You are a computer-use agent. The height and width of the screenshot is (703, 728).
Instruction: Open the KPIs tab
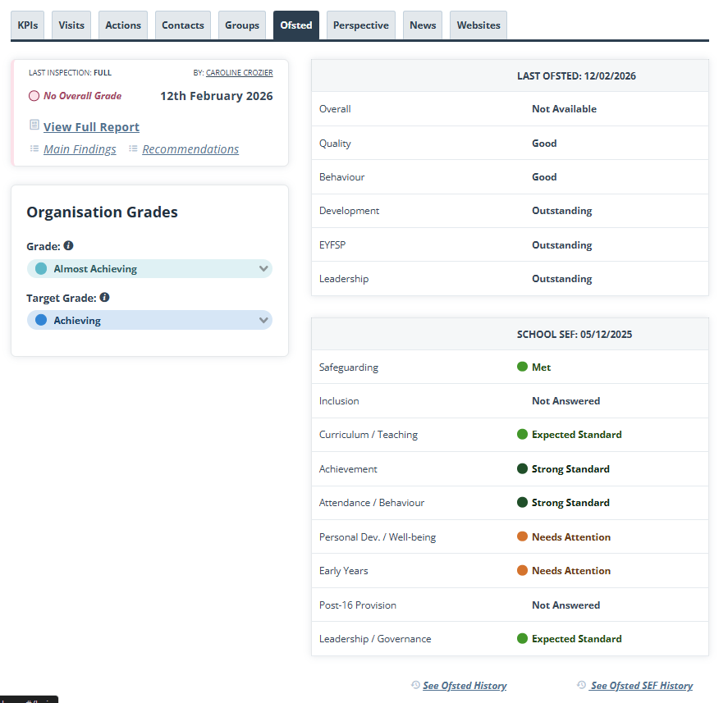[27, 25]
